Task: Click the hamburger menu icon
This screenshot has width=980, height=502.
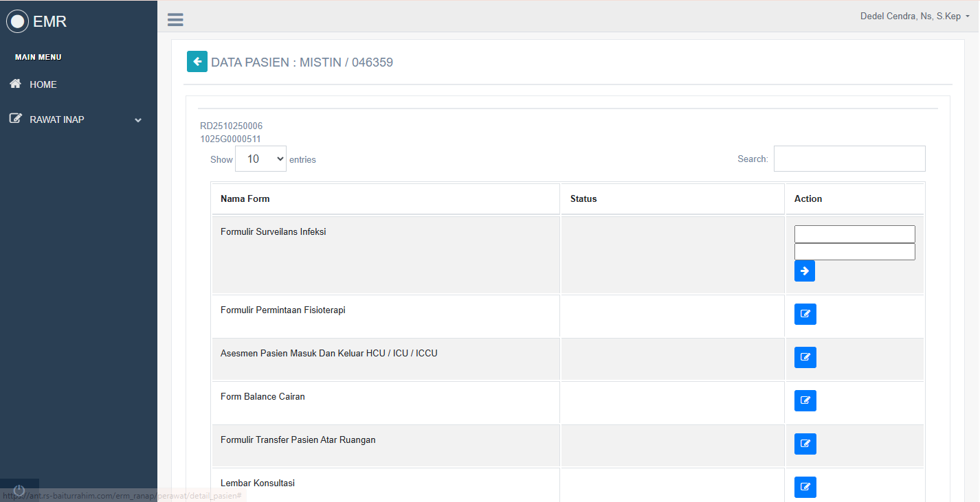Action: click(175, 20)
